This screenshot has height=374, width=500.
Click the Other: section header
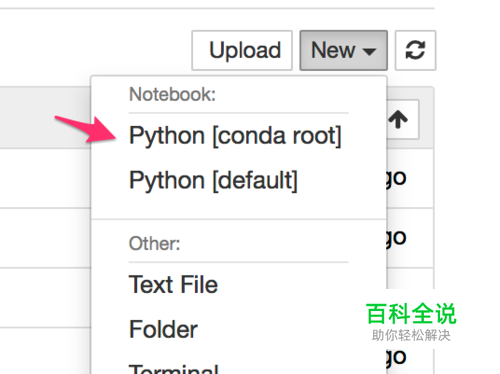pos(154,243)
